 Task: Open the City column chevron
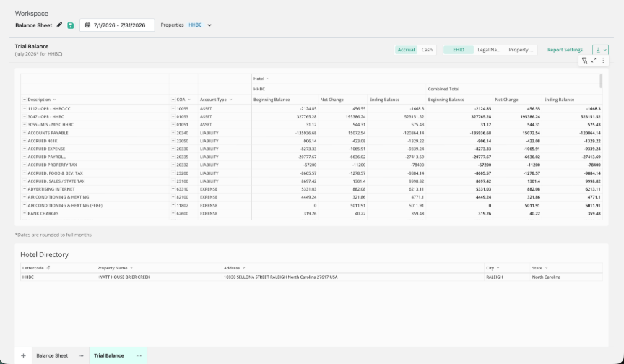pos(498,268)
